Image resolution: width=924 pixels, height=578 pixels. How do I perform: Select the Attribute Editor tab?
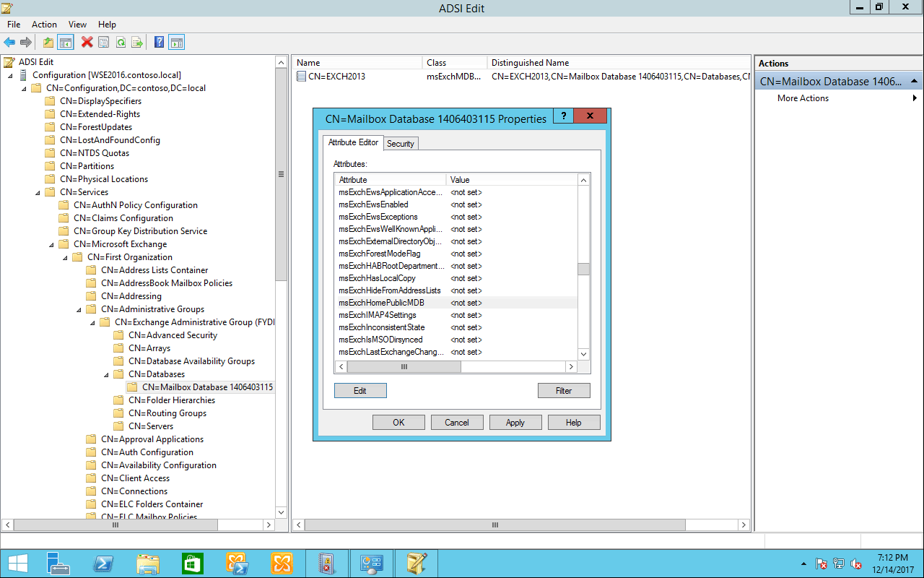[353, 142]
